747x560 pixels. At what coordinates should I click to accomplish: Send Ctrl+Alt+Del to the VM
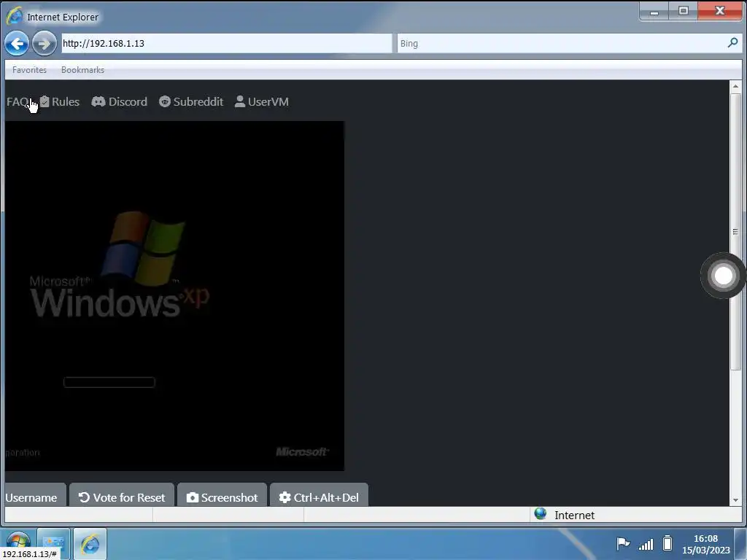[x=319, y=495]
